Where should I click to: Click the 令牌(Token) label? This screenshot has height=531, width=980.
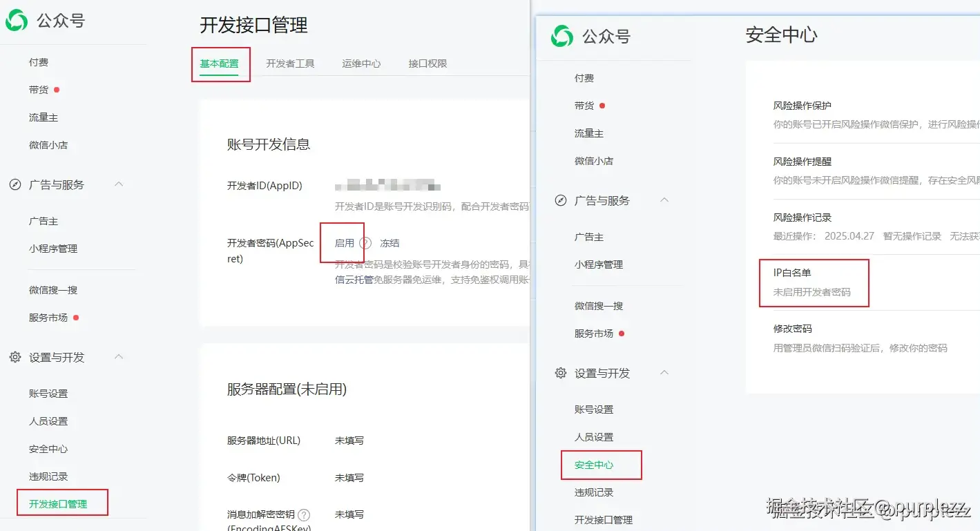pos(253,478)
